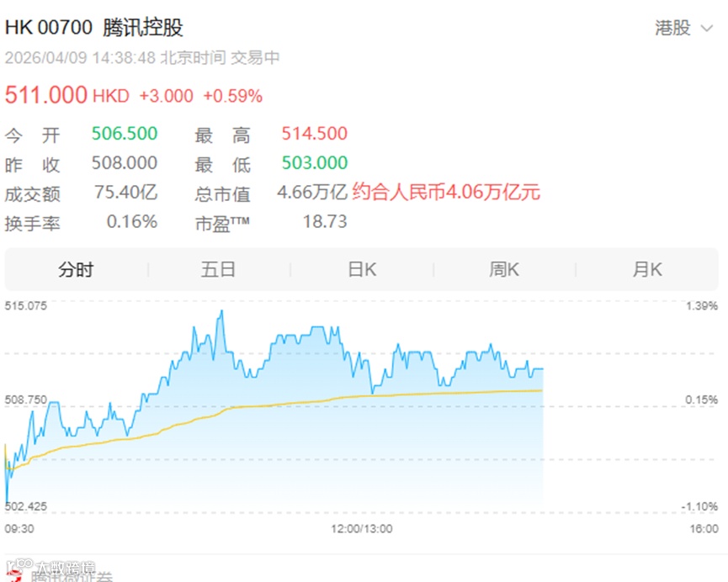Click the 12:00/13:00 time axis label
The width and height of the screenshot is (728, 582).
click(x=362, y=529)
